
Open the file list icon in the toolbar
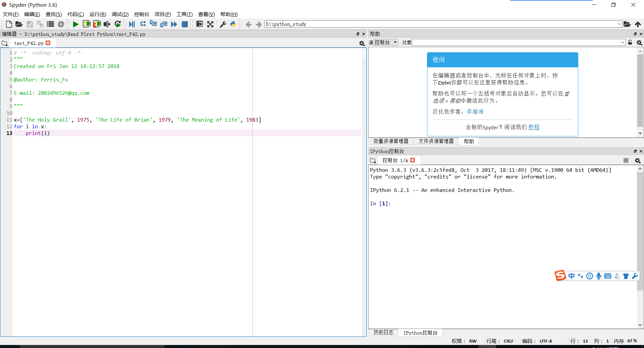51,24
